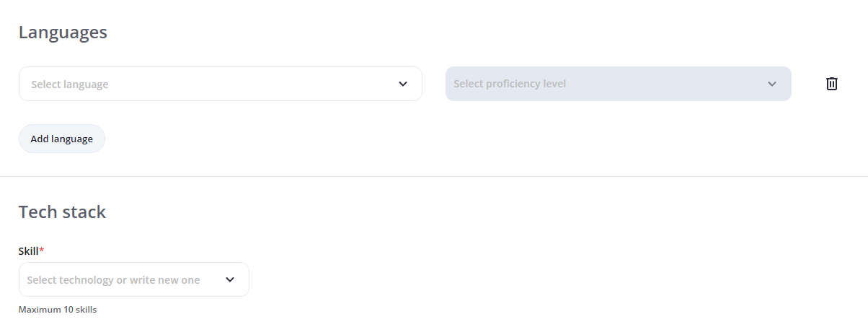The image size is (868, 335).
Task: Click the word 'language' on the Add button
Action: tap(72, 139)
